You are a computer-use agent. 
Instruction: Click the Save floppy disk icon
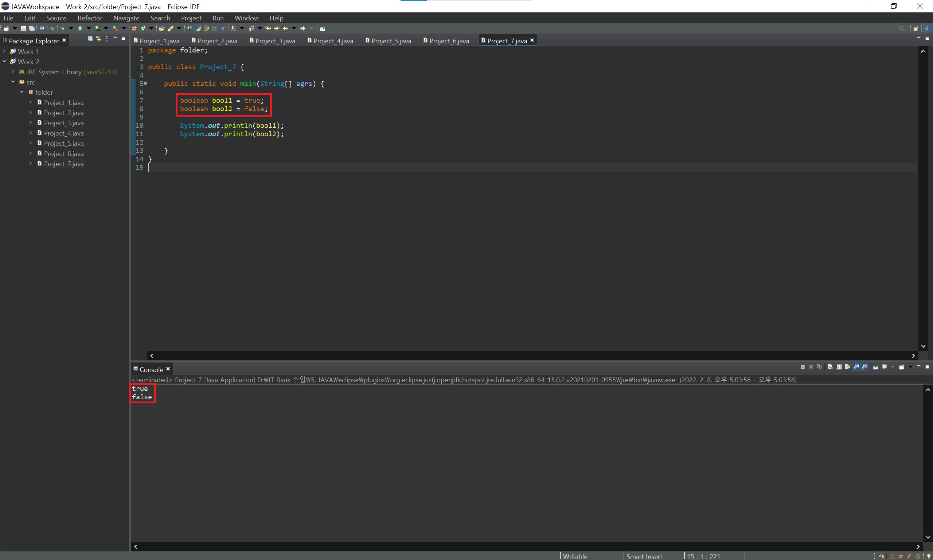point(23,28)
